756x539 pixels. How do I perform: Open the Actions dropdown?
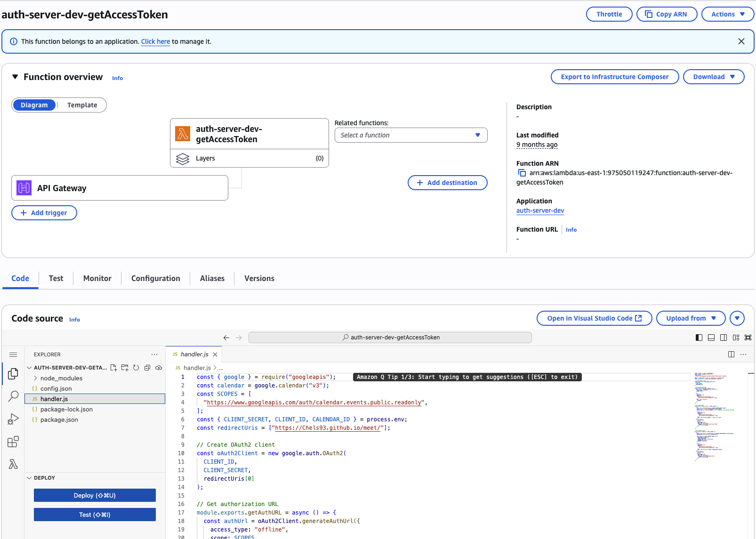(x=727, y=14)
